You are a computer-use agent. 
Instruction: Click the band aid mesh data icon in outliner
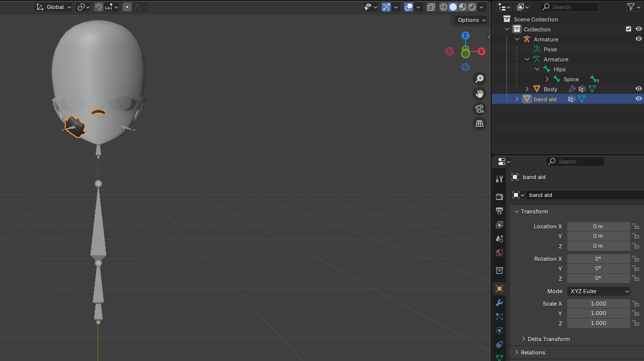[581, 99]
